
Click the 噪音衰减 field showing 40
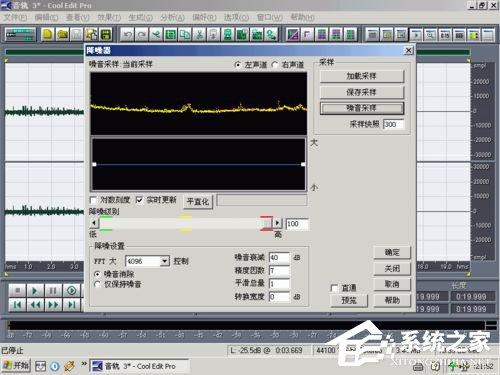[x=279, y=258]
